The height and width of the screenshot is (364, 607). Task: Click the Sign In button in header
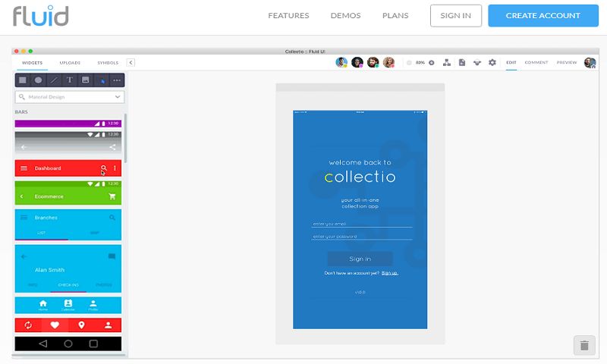[x=455, y=15]
